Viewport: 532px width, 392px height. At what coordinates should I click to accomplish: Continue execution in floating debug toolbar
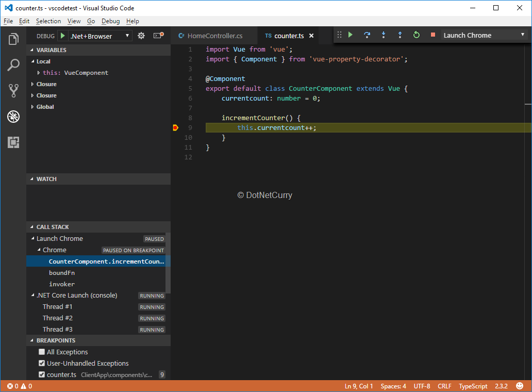pyautogui.click(x=351, y=35)
